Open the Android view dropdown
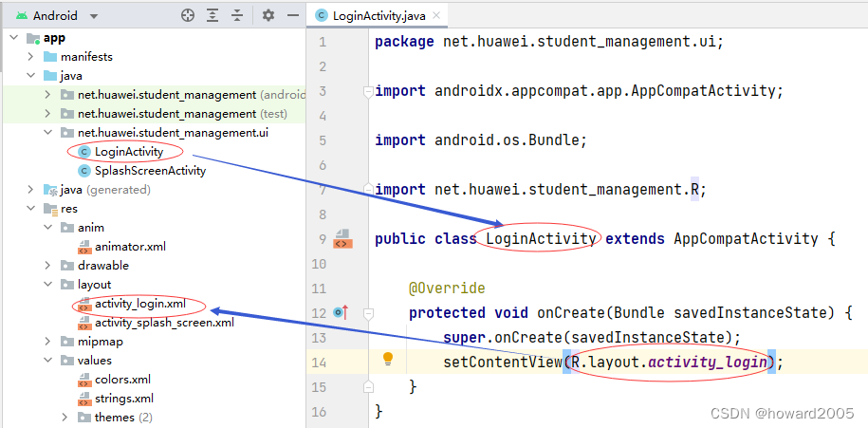The width and height of the screenshot is (868, 428). 94,16
